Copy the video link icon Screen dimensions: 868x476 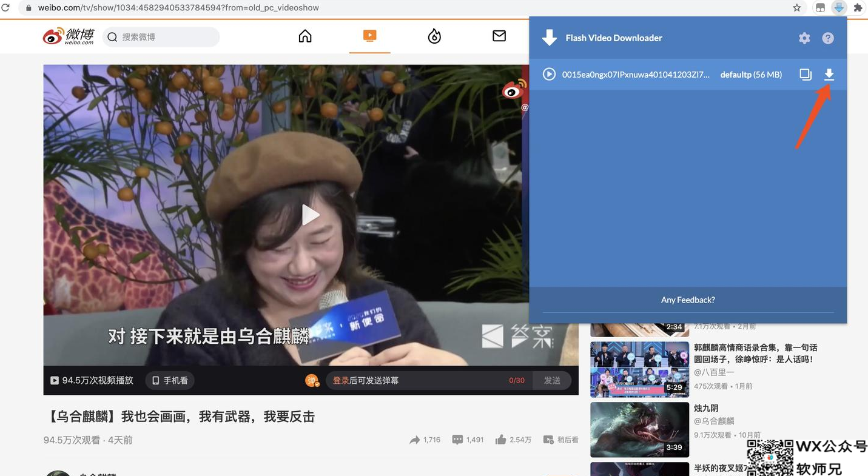[x=806, y=75]
